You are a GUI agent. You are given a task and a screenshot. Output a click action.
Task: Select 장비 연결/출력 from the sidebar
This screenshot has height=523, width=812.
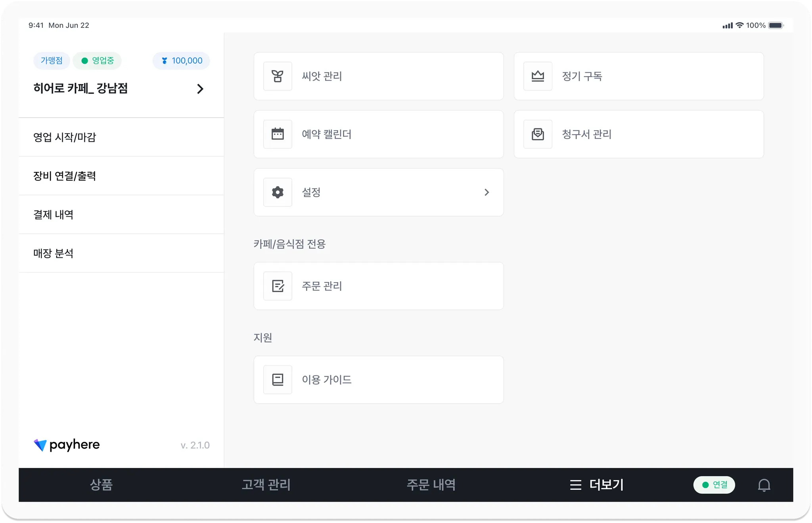point(65,176)
